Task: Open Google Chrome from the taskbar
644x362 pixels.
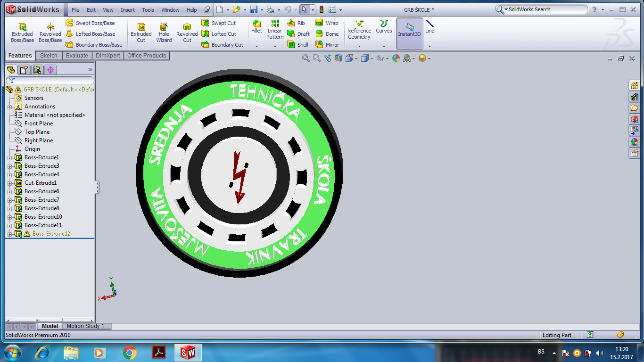Action: tap(130, 352)
